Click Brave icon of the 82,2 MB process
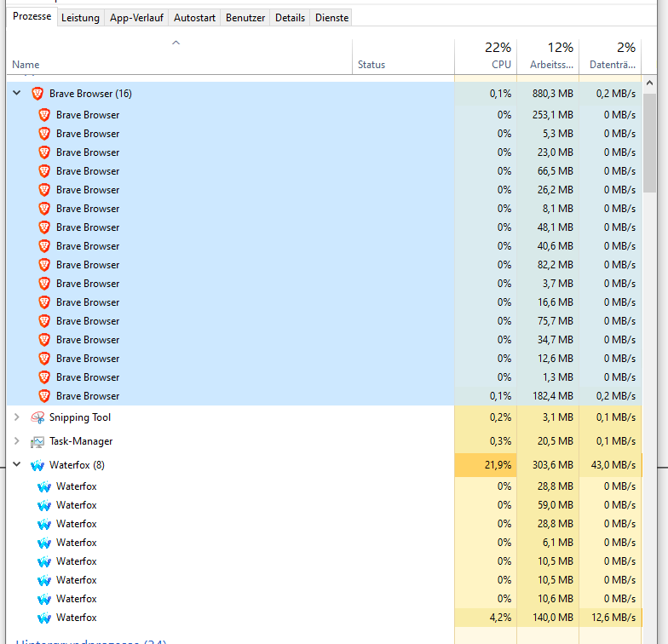The height and width of the screenshot is (644, 668). (44, 265)
